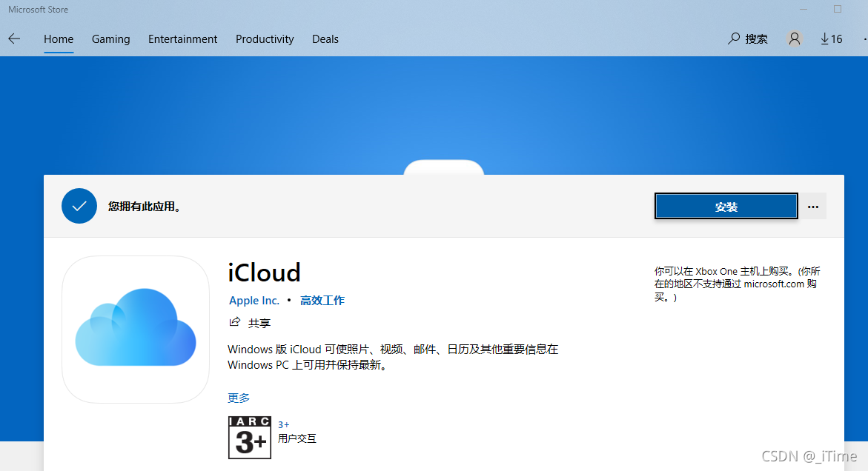Screen dimensions: 868x471
Task: Click the 安装 install button
Action: pos(726,206)
